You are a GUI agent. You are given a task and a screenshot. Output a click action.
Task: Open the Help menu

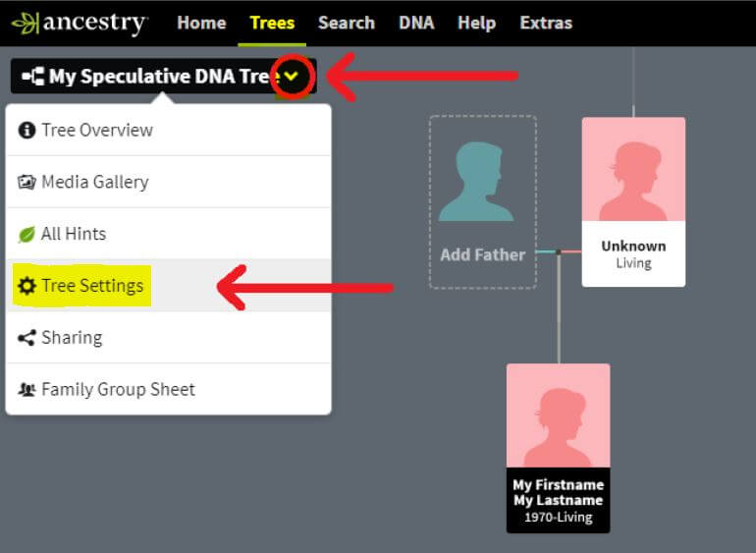click(x=476, y=23)
